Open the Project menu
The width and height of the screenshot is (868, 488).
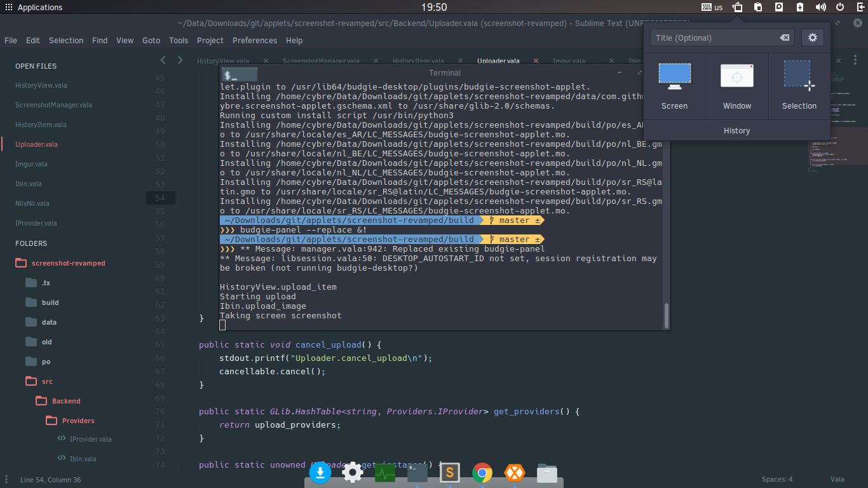[210, 40]
